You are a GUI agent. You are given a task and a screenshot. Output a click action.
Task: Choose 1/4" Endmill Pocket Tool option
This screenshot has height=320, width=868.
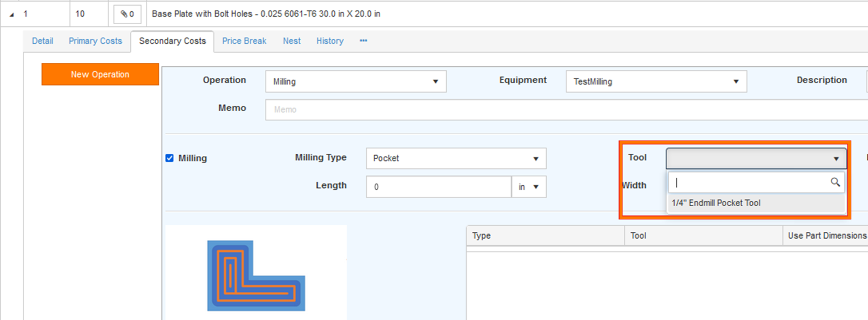click(715, 203)
